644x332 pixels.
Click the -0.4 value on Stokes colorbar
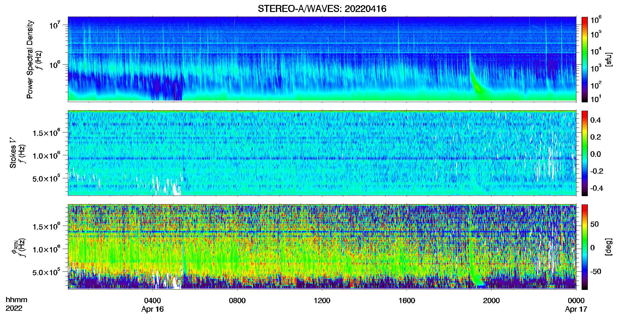(597, 188)
